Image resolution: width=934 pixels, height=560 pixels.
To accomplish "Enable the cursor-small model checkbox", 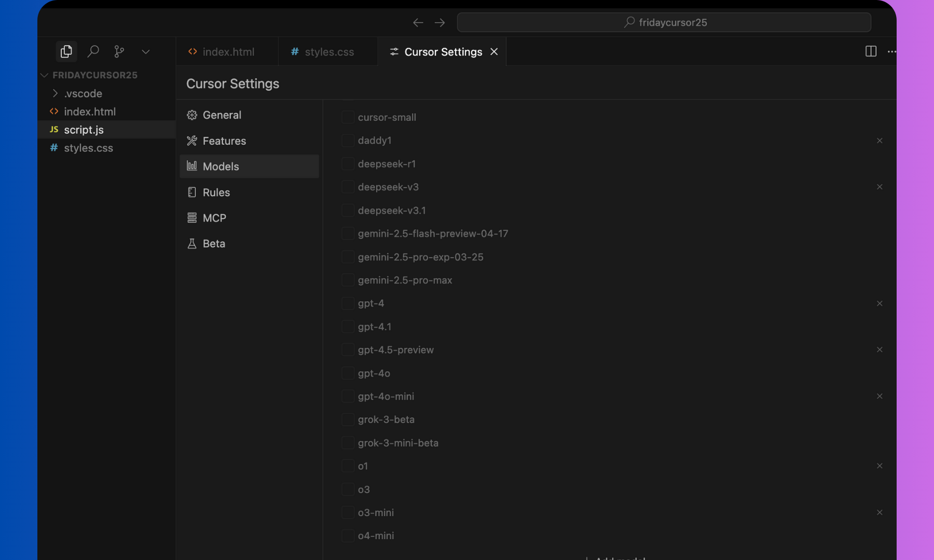I will click(348, 117).
